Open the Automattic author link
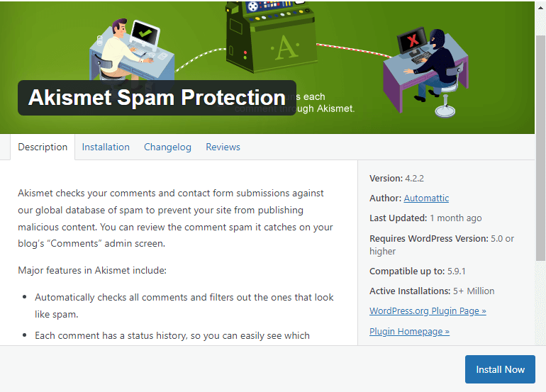Screen dimensions: 546x392 (x=426, y=198)
